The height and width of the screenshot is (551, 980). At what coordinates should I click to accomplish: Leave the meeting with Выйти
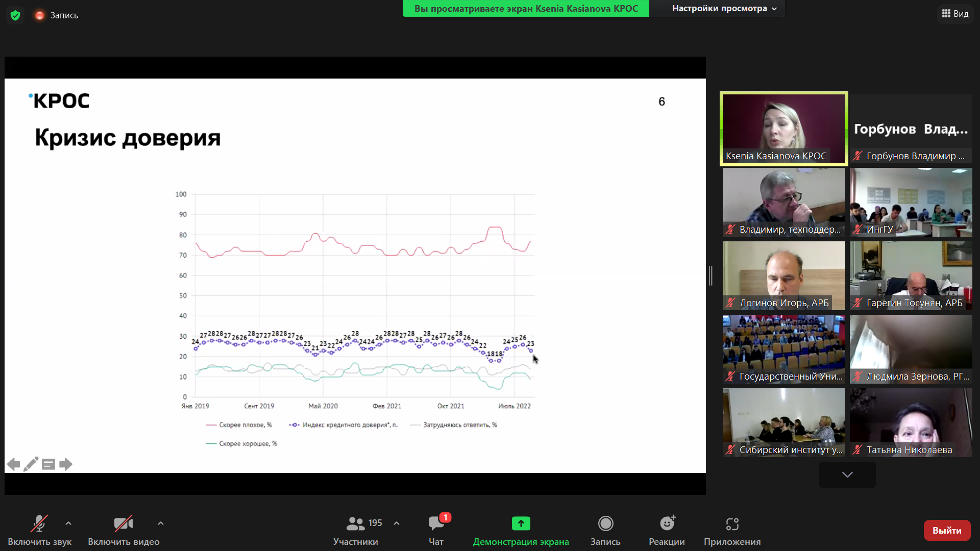(x=947, y=530)
